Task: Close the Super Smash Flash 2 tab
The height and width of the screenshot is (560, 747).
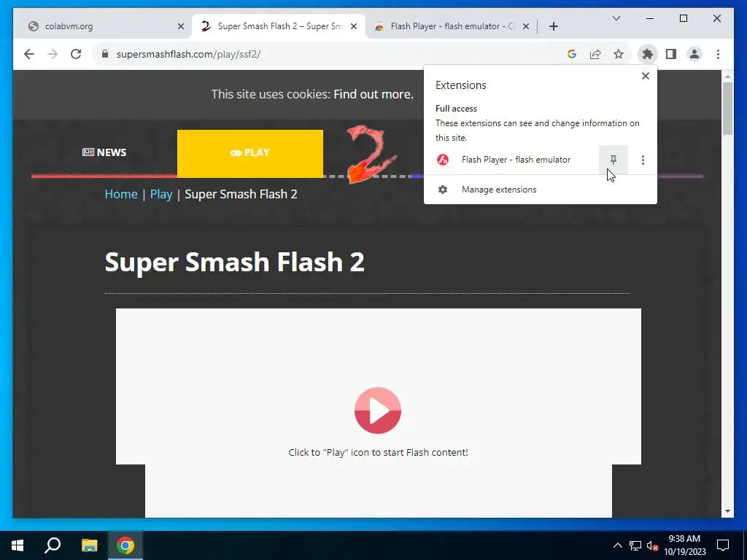Action: click(x=354, y=26)
